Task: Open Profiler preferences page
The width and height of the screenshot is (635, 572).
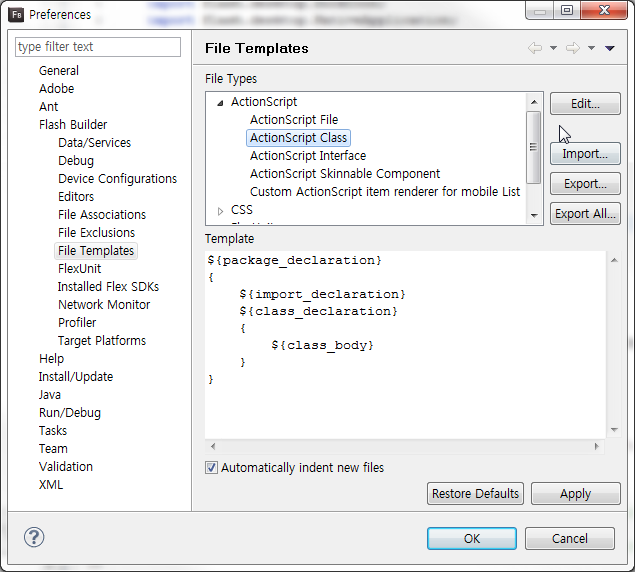Action: (x=77, y=322)
